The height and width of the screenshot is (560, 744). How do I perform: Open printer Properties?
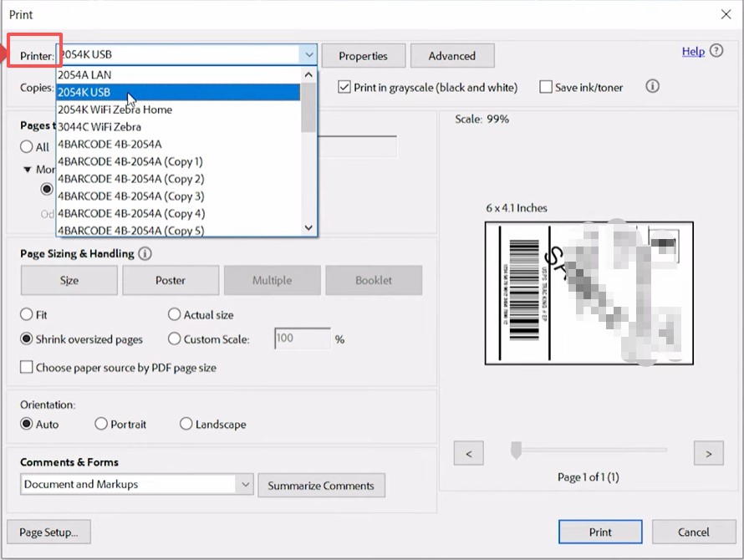(x=363, y=56)
